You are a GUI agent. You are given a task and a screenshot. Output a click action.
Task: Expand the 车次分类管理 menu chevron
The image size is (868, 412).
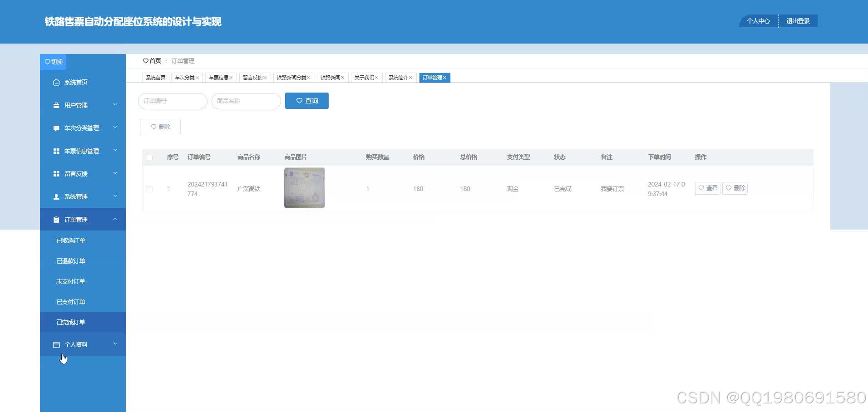pyautogui.click(x=115, y=128)
